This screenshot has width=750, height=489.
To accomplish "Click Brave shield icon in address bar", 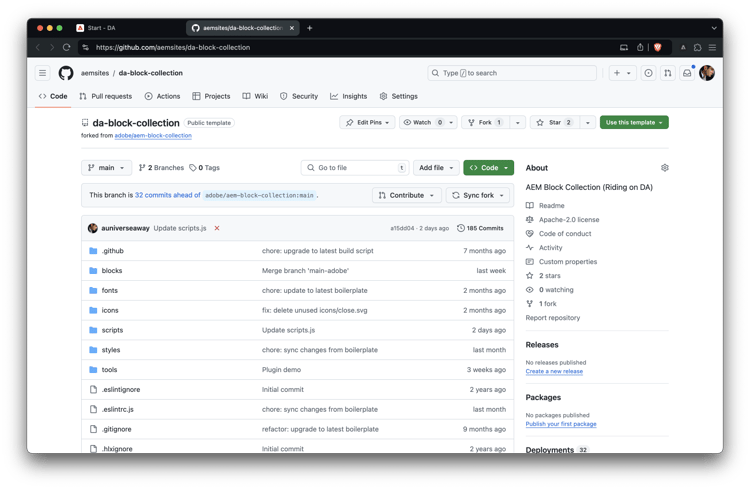I will [658, 47].
